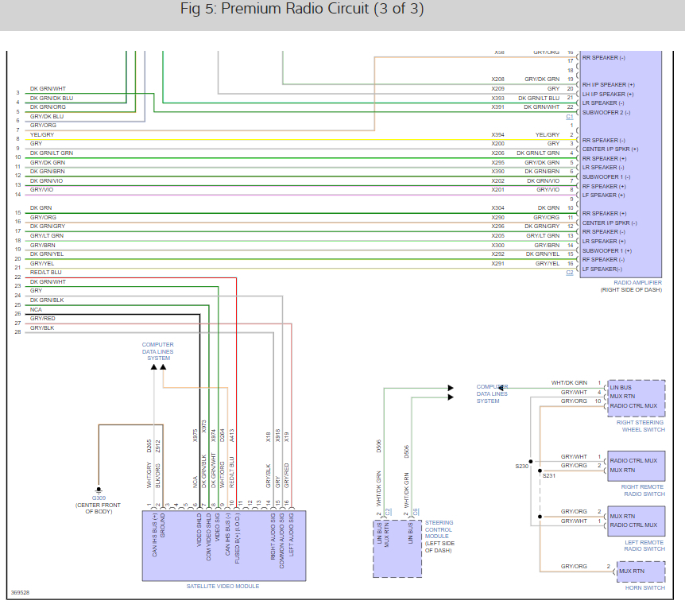This screenshot has height=616, width=685.
Task: Select the CENTER I/P SPKR (+) pin label
Action: [610, 149]
